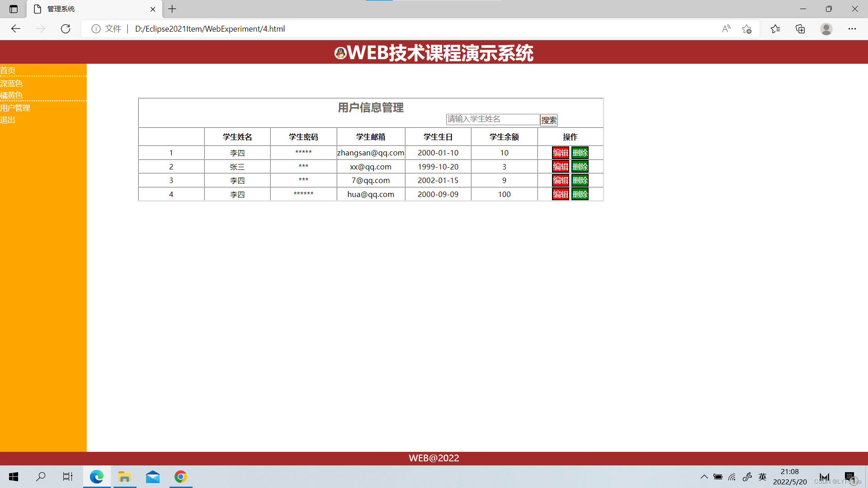This screenshot has height=488, width=868.
Task: Click 编辑 button for row 2 张三
Action: (560, 167)
